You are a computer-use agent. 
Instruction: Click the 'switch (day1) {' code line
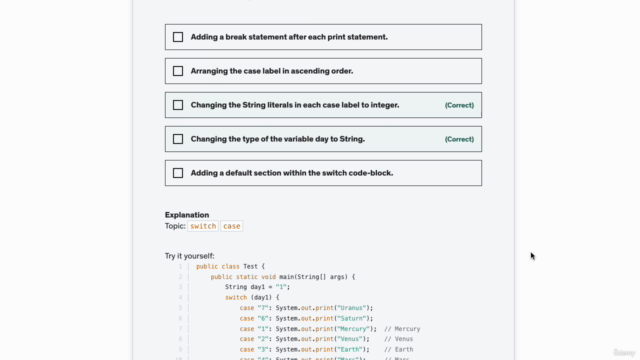(x=252, y=298)
